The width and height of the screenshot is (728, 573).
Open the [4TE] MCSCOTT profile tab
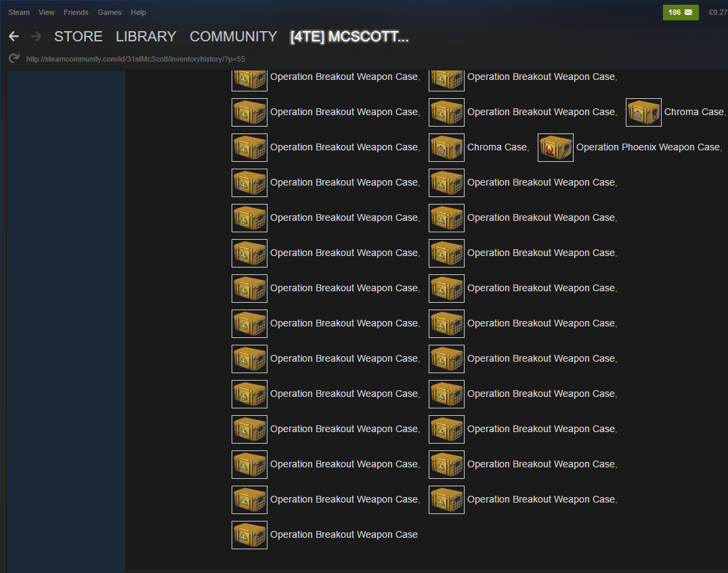coord(349,37)
